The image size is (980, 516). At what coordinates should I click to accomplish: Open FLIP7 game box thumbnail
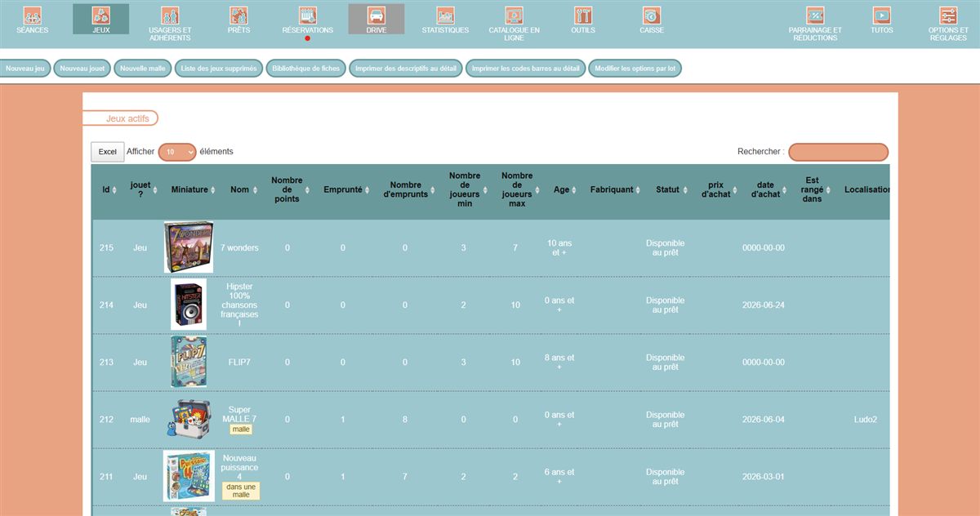pos(189,362)
